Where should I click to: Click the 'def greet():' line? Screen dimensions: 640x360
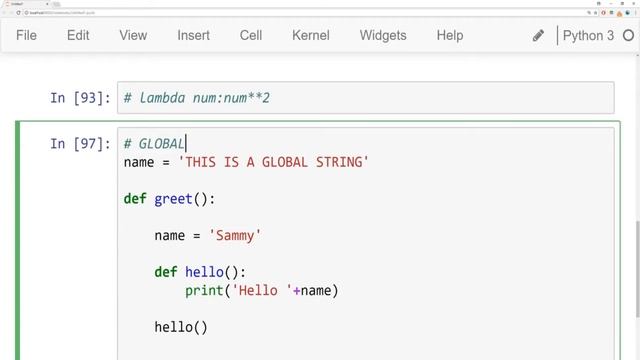[x=169, y=199]
